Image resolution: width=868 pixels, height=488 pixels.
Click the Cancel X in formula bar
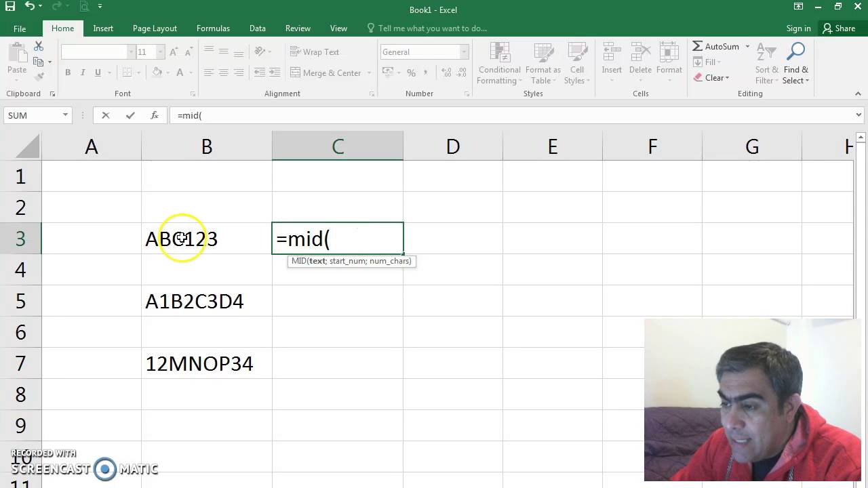(x=106, y=115)
